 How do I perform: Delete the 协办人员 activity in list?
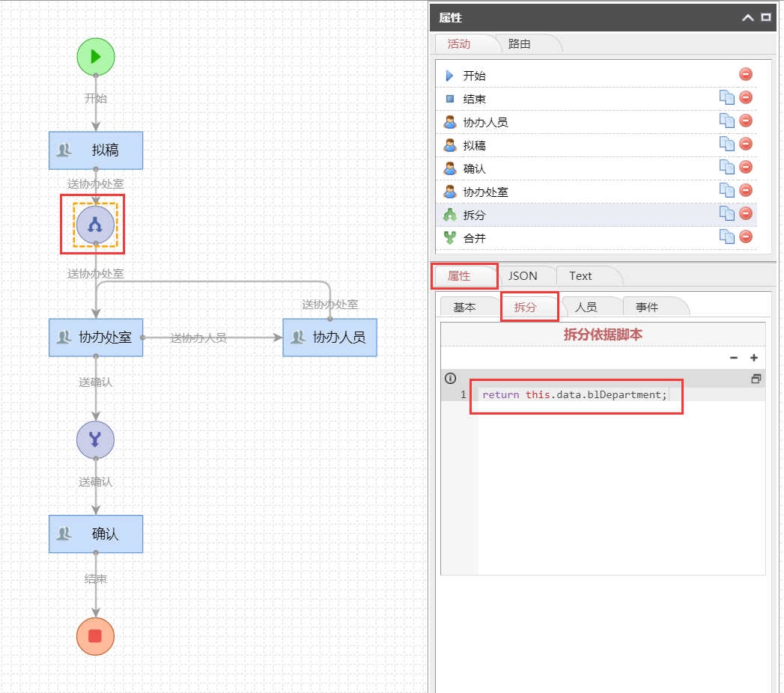[746, 120]
